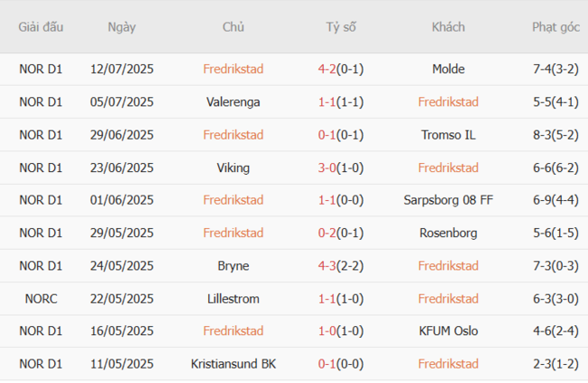Click the Viking home team name
This screenshot has width=588, height=383.
tap(233, 168)
